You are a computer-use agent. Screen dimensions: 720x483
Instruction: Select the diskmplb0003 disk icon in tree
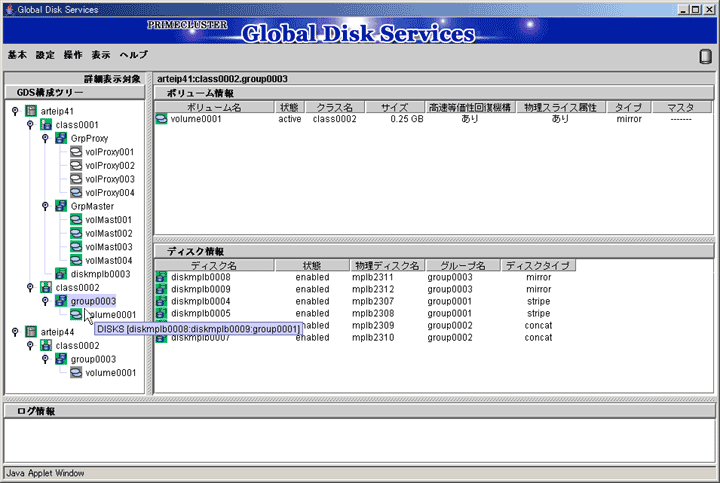61,274
